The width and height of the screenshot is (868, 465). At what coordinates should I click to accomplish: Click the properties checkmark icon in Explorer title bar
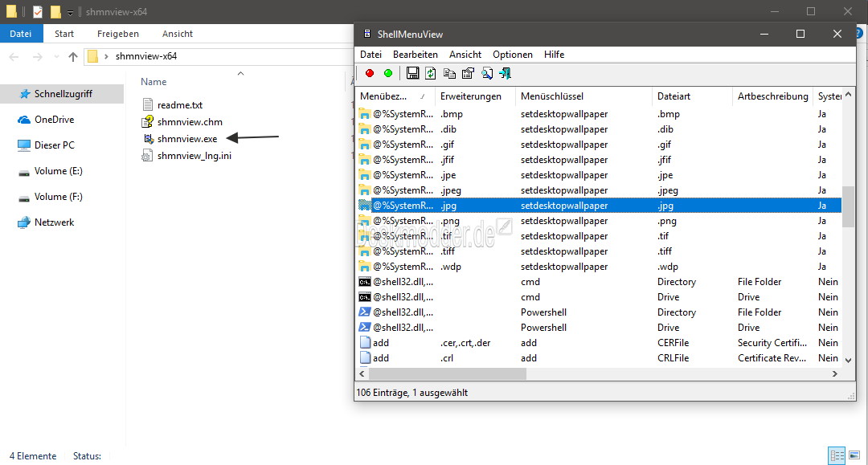[x=38, y=11]
